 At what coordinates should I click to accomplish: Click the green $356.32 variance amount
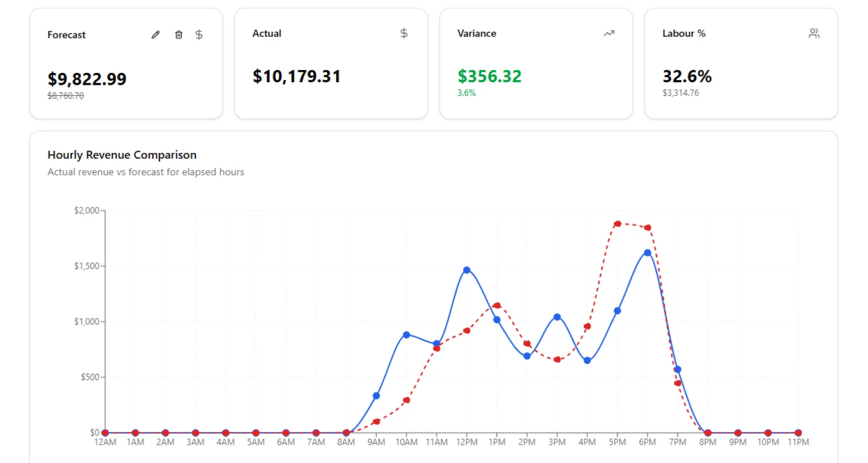(489, 76)
